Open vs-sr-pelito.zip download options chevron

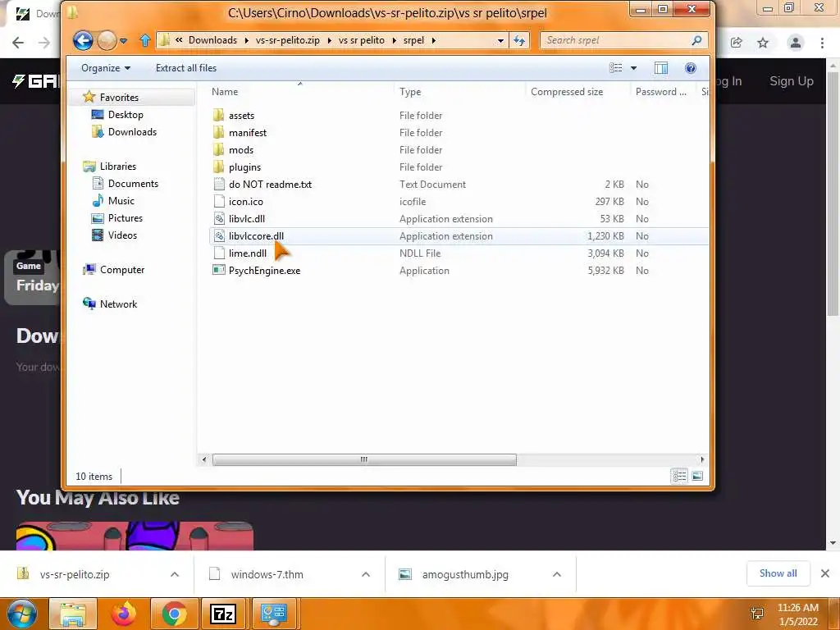click(x=175, y=574)
